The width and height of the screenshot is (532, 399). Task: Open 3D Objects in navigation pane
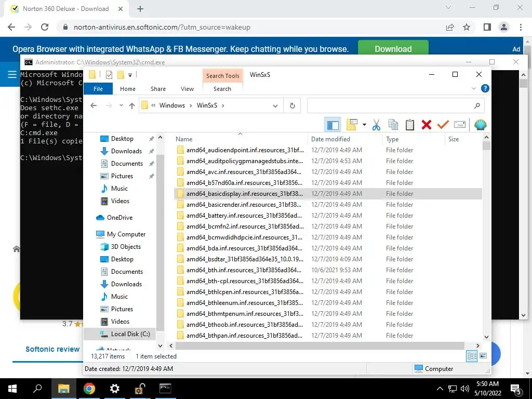tap(126, 247)
